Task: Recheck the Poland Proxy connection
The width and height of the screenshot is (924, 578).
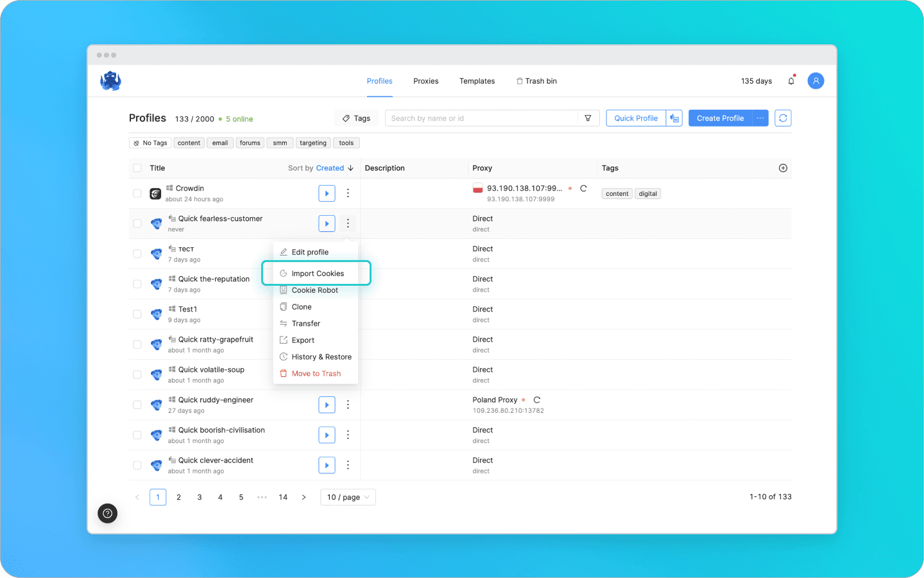Action: tap(537, 399)
